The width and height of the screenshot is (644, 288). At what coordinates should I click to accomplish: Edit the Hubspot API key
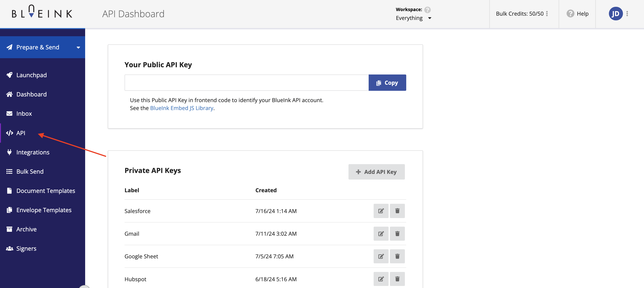coord(381,279)
